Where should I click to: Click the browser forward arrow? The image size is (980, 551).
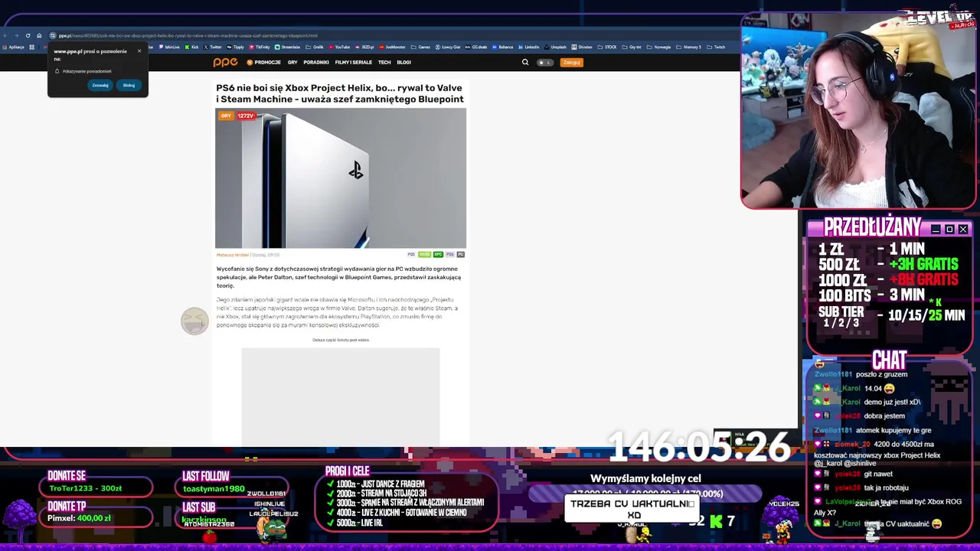pyautogui.click(x=16, y=35)
